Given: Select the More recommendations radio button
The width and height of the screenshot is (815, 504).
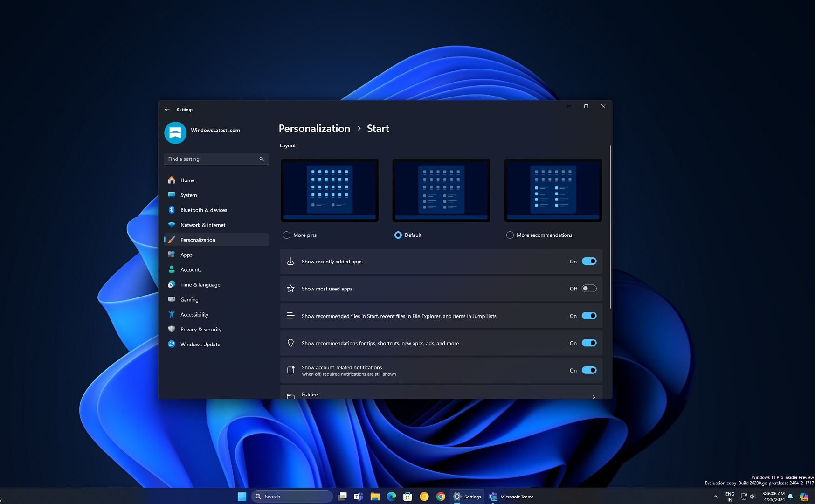Looking at the screenshot, I should click(x=510, y=235).
